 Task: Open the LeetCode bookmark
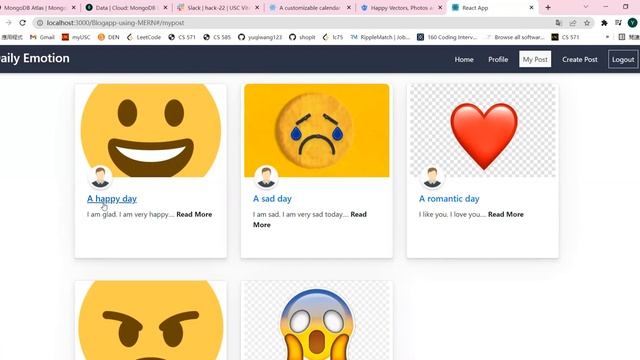[144, 37]
